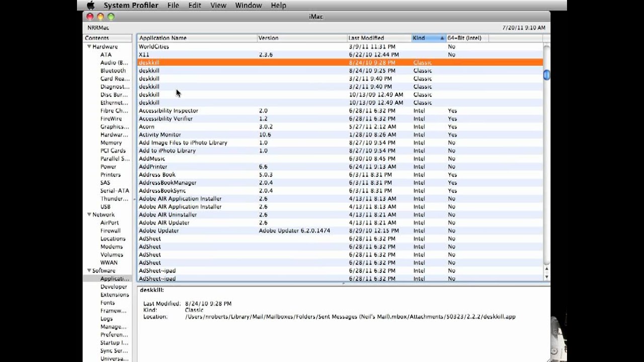This screenshot has width=644, height=362.
Task: Select Extensions under Software
Action: tap(114, 295)
